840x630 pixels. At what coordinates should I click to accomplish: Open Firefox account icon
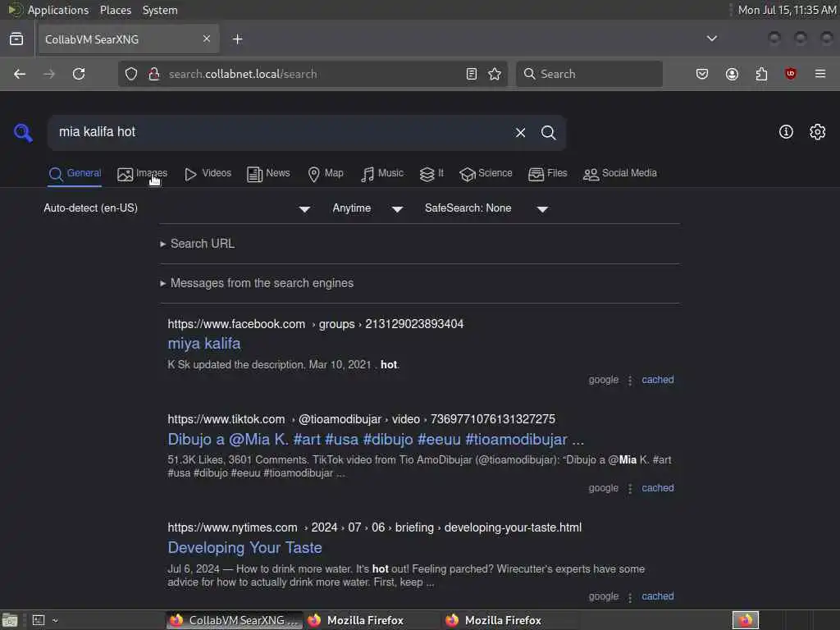732,74
